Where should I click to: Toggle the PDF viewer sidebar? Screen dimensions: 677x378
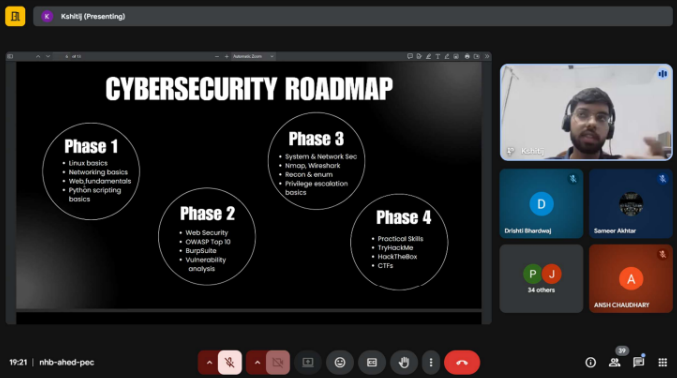pyautogui.click(x=10, y=56)
